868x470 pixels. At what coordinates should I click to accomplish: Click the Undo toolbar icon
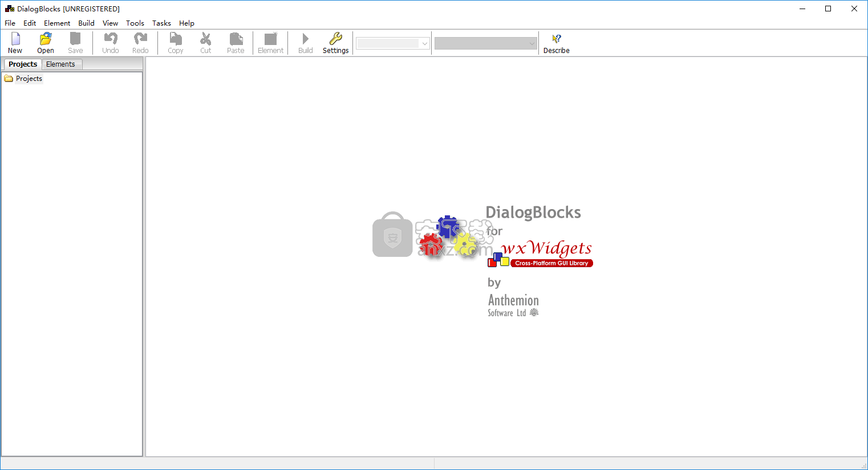pos(111,39)
